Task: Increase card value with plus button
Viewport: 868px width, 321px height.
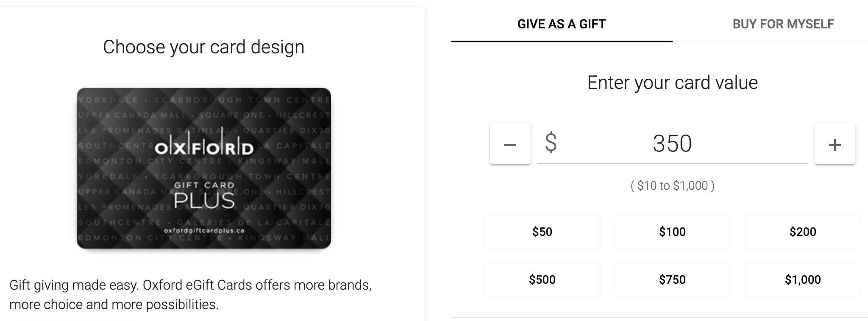Action: tap(835, 144)
